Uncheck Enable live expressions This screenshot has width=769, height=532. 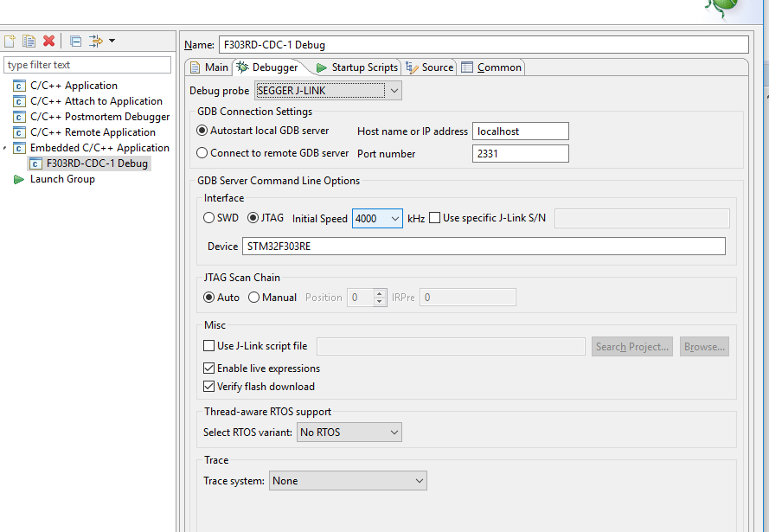point(208,368)
